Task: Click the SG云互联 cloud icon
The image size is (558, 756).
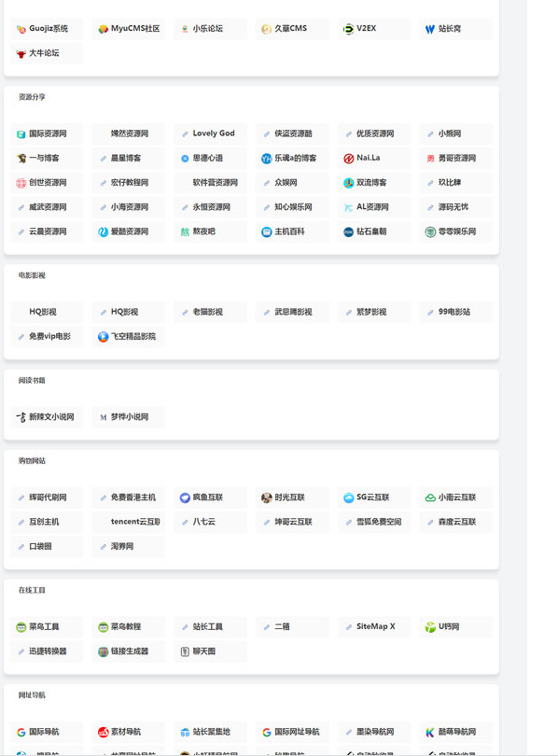Action: [348, 498]
